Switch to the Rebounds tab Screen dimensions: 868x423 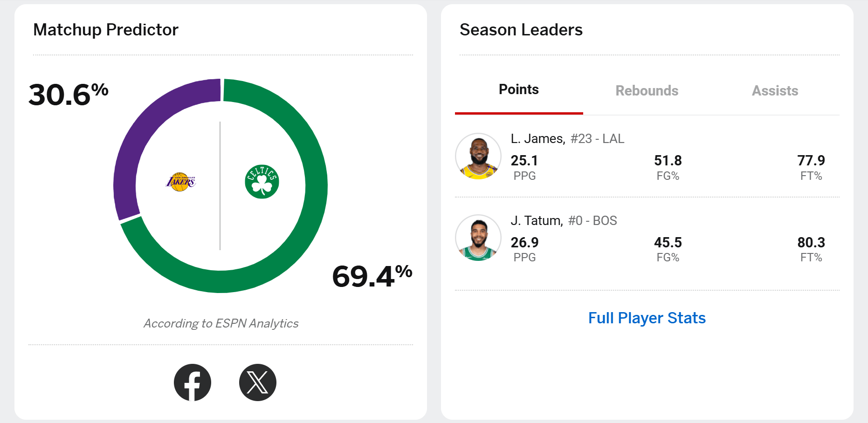647,91
